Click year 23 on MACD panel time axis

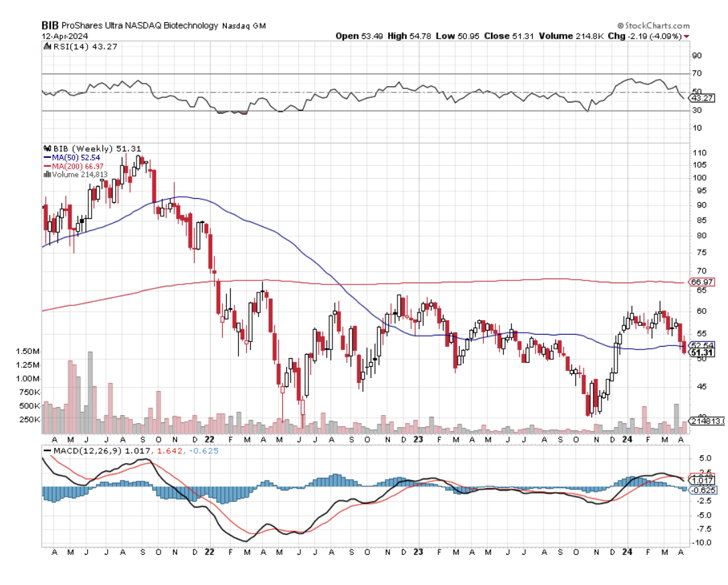[418, 552]
